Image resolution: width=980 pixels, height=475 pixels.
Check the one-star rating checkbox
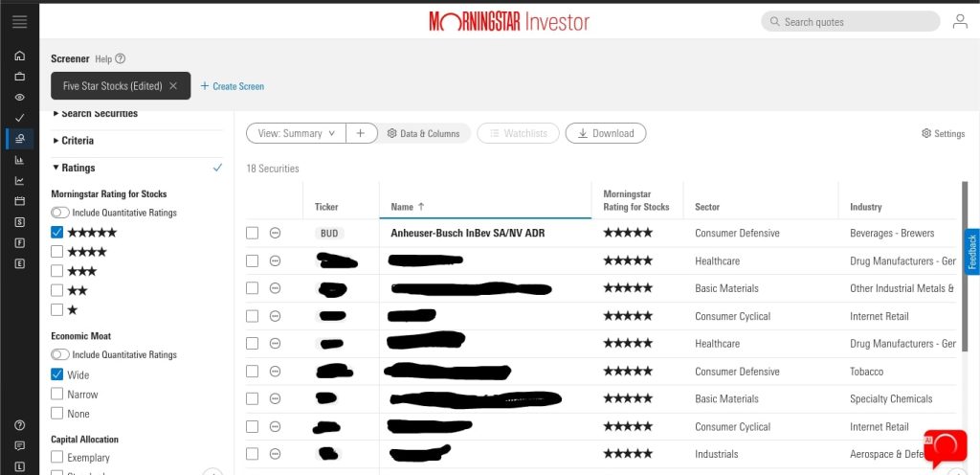56,309
